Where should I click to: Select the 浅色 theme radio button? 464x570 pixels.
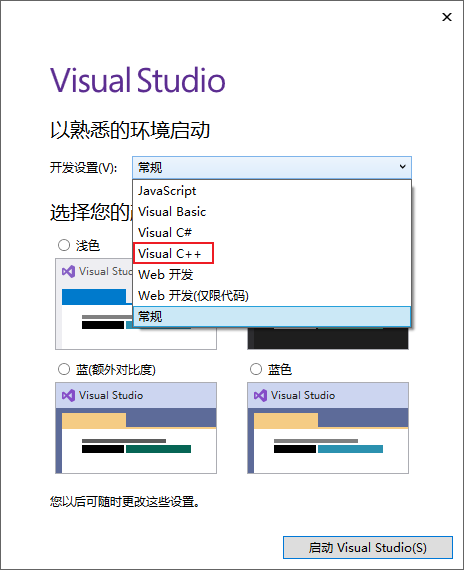click(64, 245)
